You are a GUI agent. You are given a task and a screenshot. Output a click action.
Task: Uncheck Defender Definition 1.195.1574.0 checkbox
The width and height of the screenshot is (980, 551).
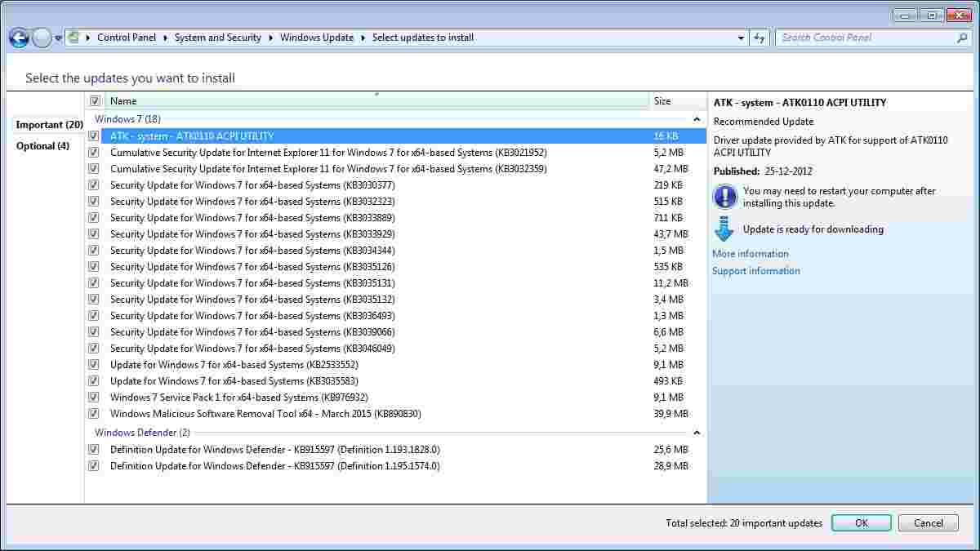coord(94,466)
